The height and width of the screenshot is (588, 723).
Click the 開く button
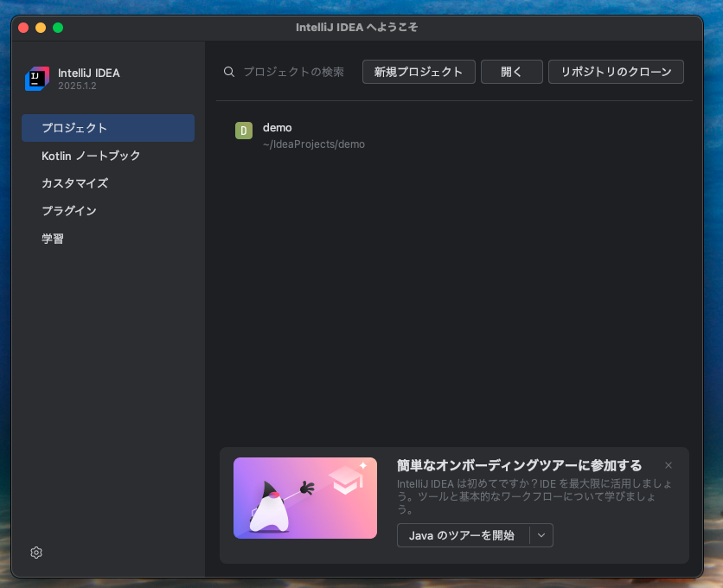[x=512, y=72]
